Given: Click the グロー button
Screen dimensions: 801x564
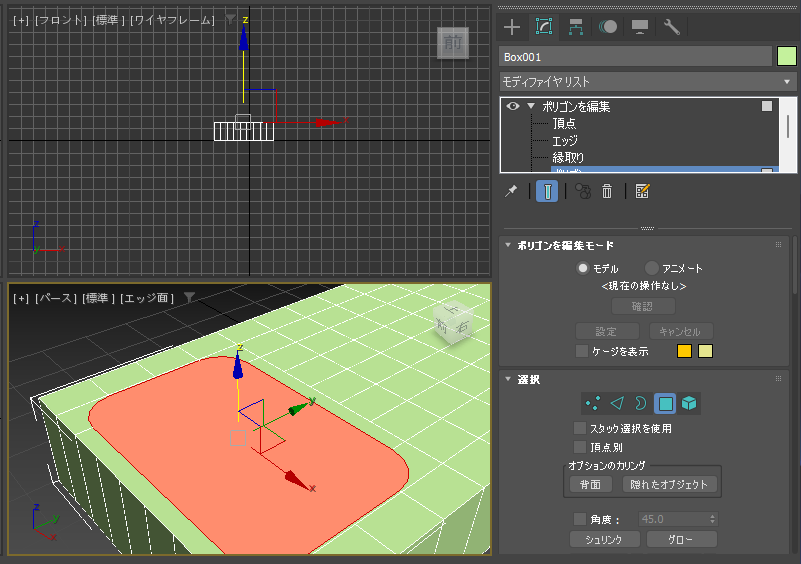Looking at the screenshot, I should tap(681, 539).
